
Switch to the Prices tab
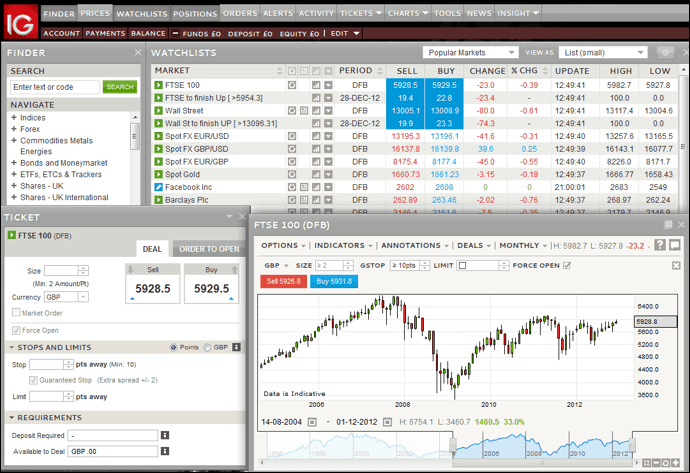95,13
